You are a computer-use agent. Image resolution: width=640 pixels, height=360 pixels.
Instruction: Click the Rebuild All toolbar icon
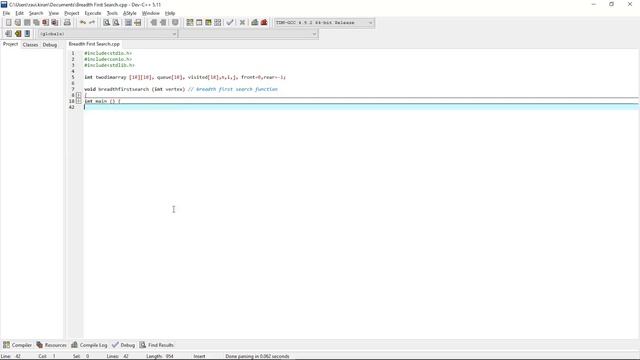click(x=218, y=22)
